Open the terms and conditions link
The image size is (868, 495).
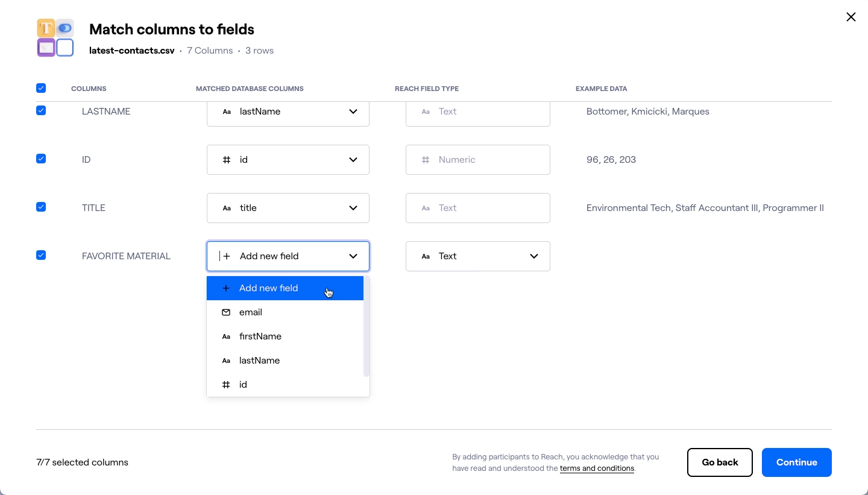pos(597,468)
